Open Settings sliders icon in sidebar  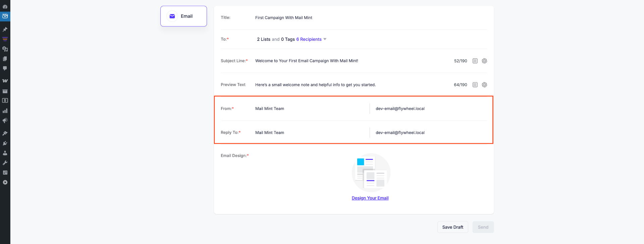(5, 173)
